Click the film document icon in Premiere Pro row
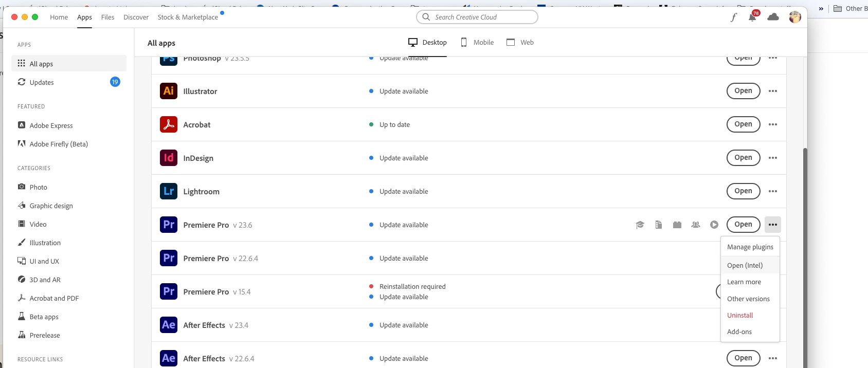Viewport: 868px width, 368px height. (x=659, y=225)
